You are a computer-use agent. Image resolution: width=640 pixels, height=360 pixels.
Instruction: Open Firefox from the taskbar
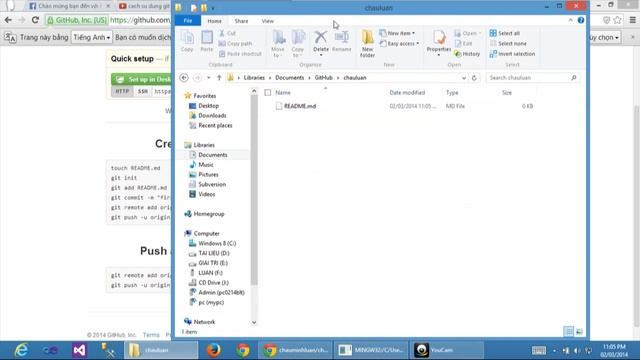(x=213, y=350)
